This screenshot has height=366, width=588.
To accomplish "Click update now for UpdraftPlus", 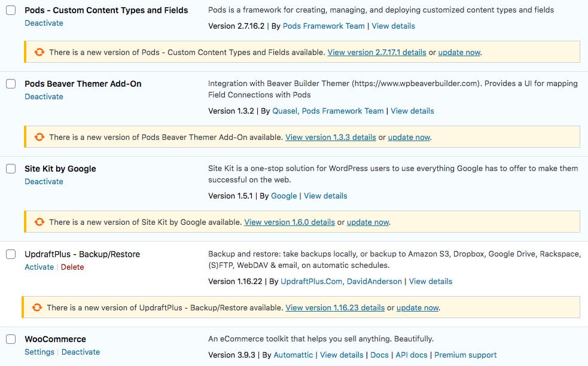I will (418, 307).
